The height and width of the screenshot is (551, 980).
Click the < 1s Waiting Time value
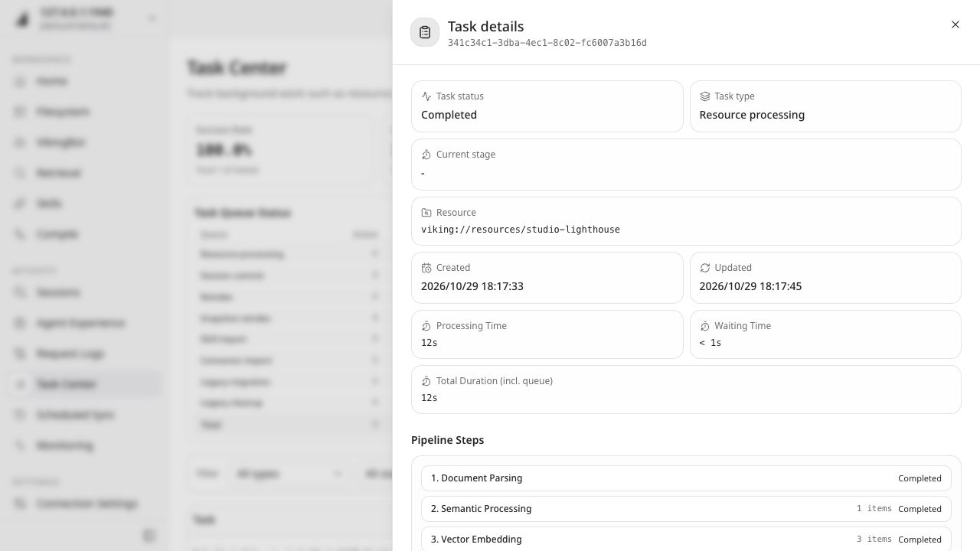pos(710,343)
